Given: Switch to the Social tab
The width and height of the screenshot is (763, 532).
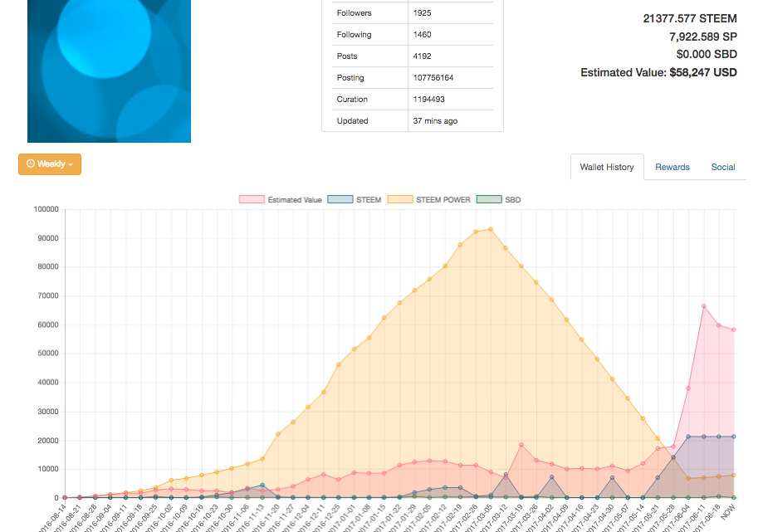Looking at the screenshot, I should point(722,167).
